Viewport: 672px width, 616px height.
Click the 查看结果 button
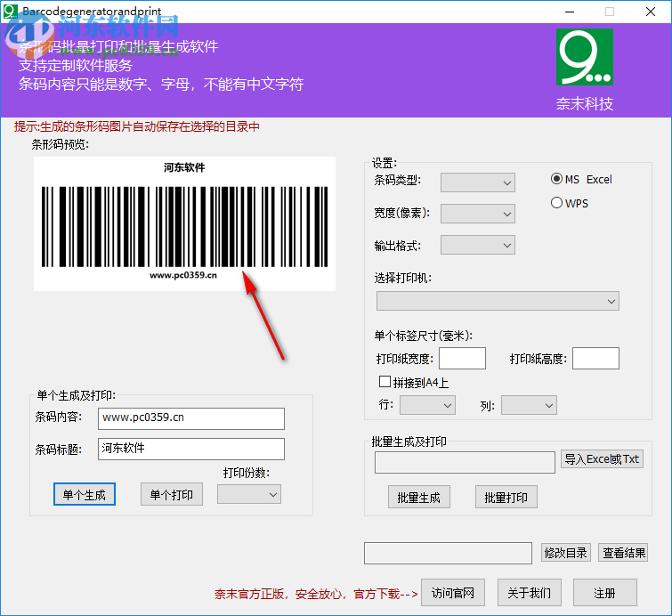click(623, 553)
